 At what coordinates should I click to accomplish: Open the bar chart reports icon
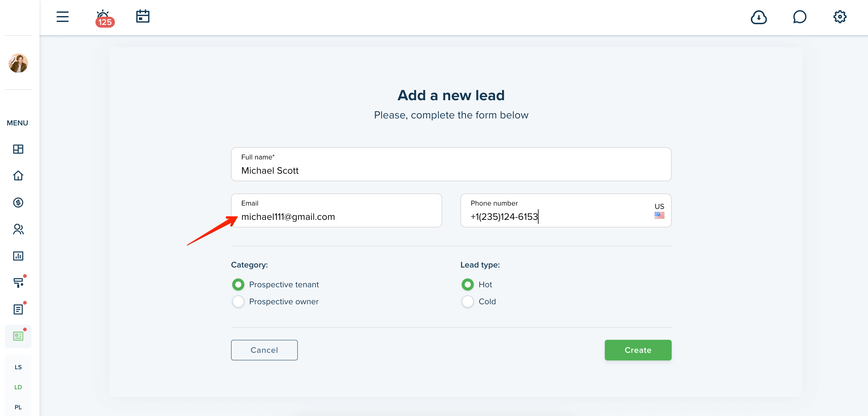(x=18, y=256)
